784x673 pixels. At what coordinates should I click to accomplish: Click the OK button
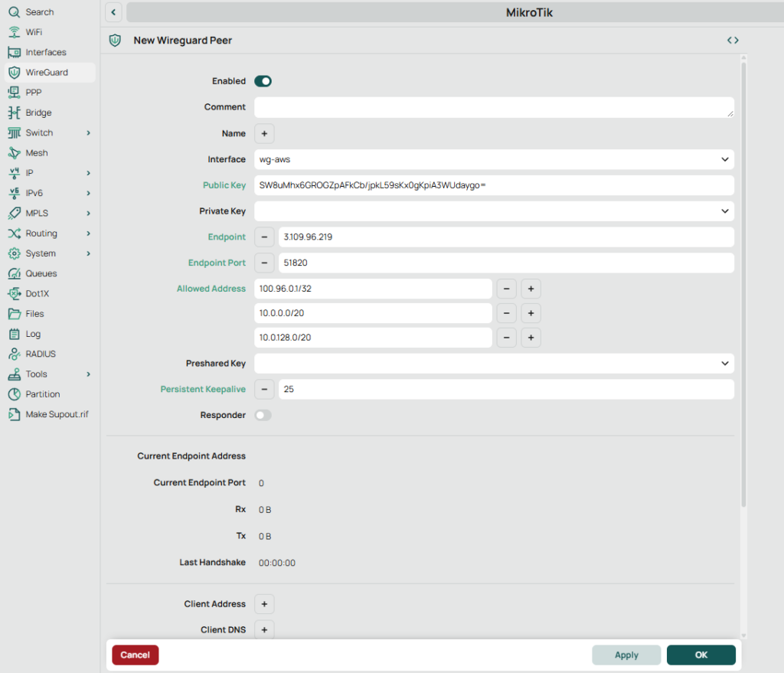(701, 655)
